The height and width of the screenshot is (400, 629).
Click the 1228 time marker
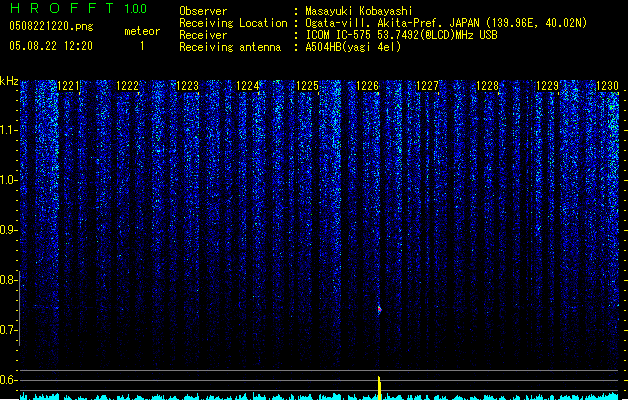click(487, 86)
